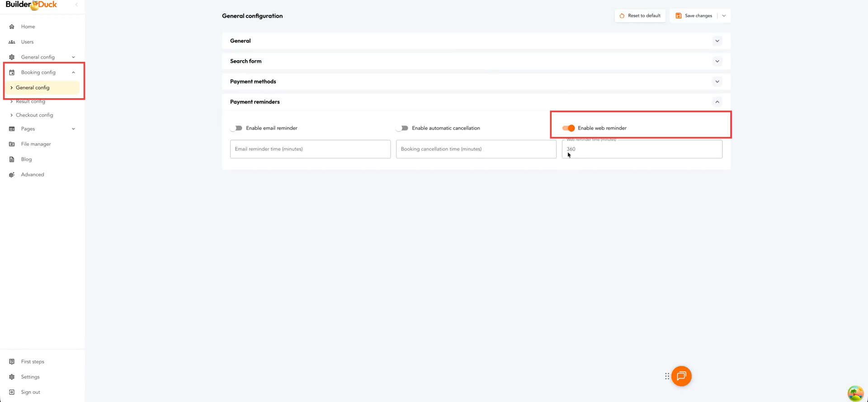Click the Web reminder time field
This screenshot has height=402, width=868.
coord(642,149)
